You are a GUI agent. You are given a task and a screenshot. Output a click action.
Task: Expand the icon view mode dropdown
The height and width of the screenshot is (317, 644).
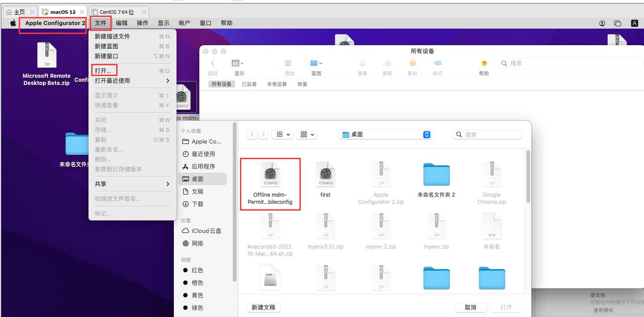point(283,135)
